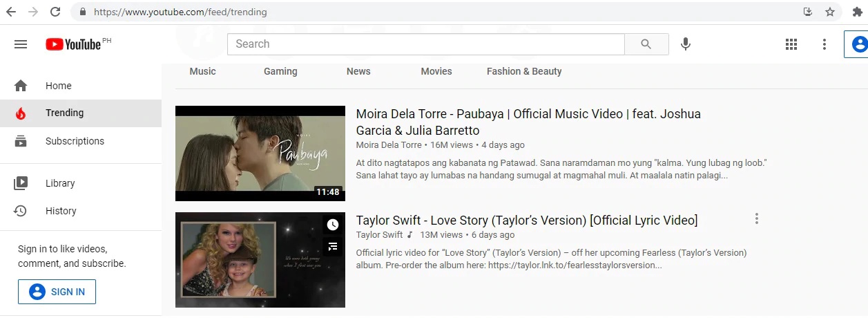868x318 pixels.
Task: Click the Paubaya video thumbnail
Action: (260, 153)
